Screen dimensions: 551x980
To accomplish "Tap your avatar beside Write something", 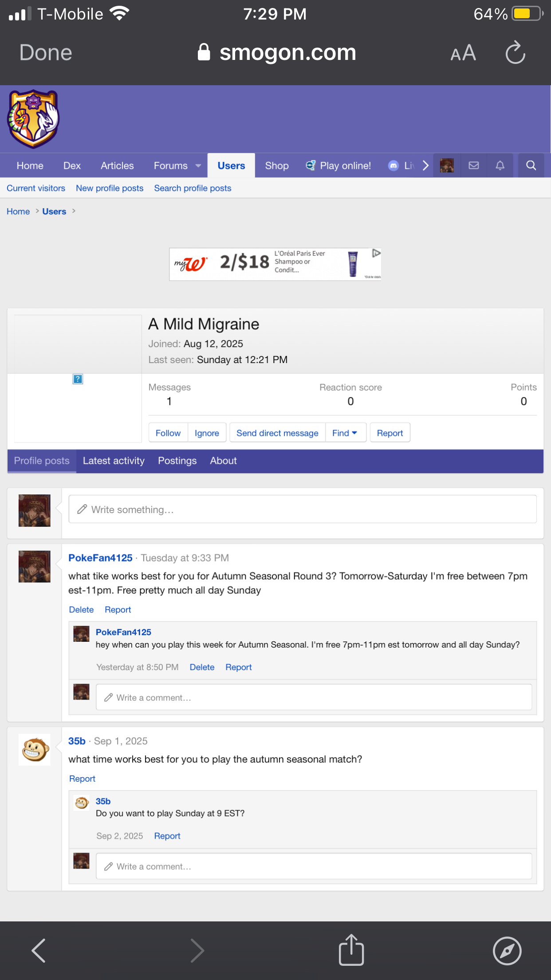I will pos(35,510).
